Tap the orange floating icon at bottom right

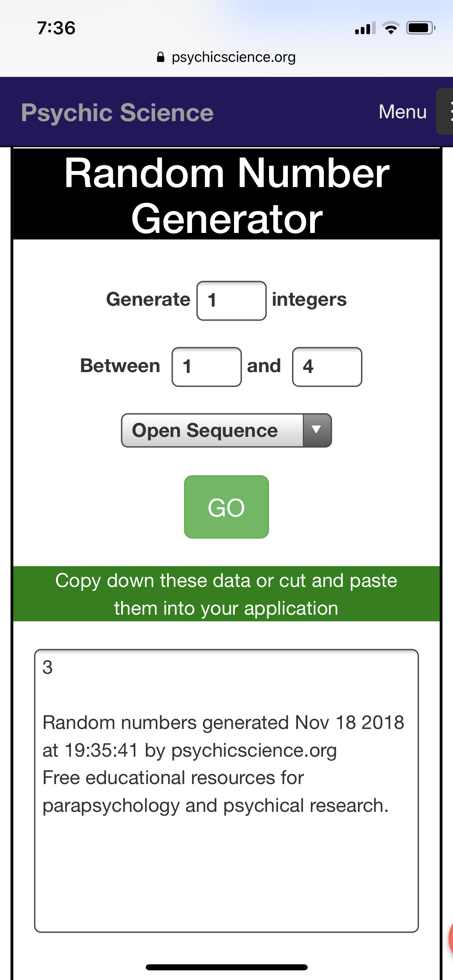click(451, 938)
